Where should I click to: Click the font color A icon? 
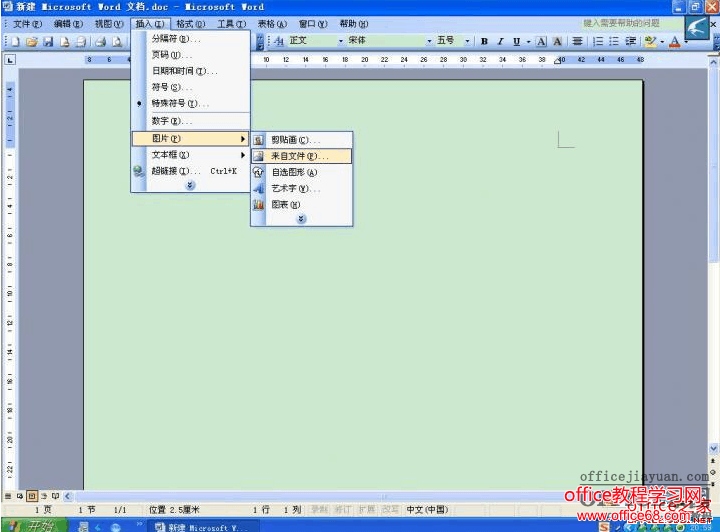point(674,41)
